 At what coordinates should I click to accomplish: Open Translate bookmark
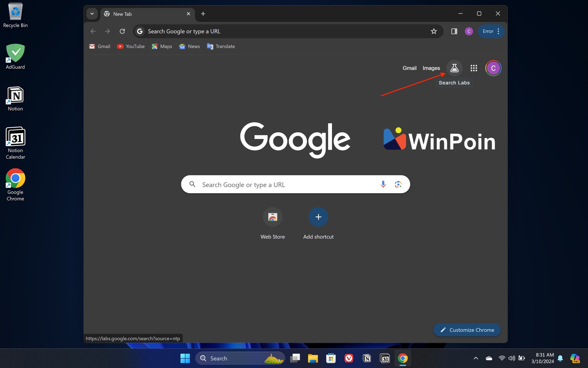pyautogui.click(x=221, y=46)
